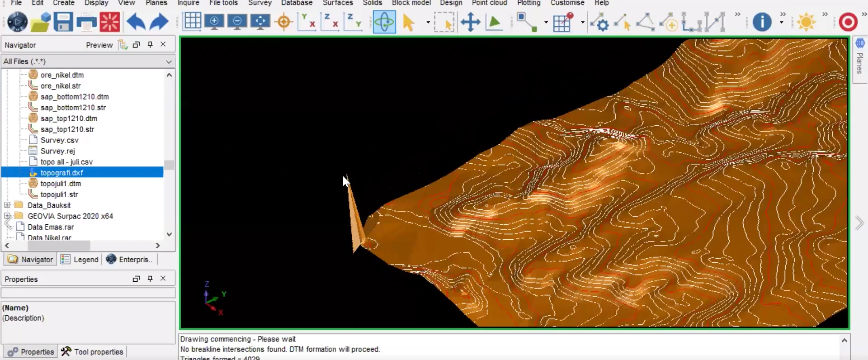Open the Surfaces menu
The width and height of the screenshot is (868, 360).
(338, 3)
